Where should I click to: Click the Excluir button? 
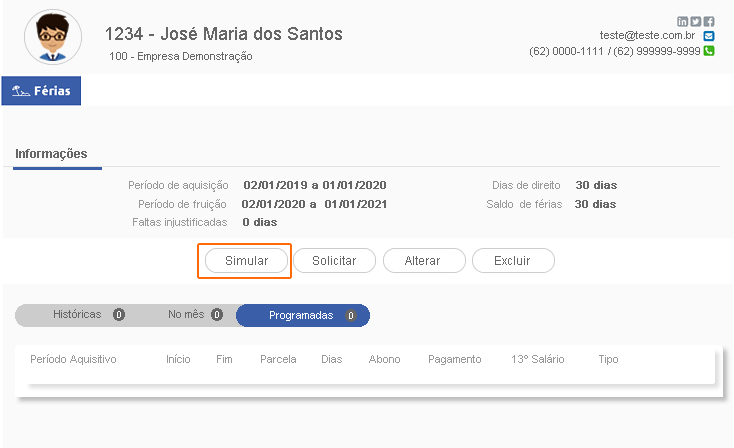pyautogui.click(x=513, y=260)
